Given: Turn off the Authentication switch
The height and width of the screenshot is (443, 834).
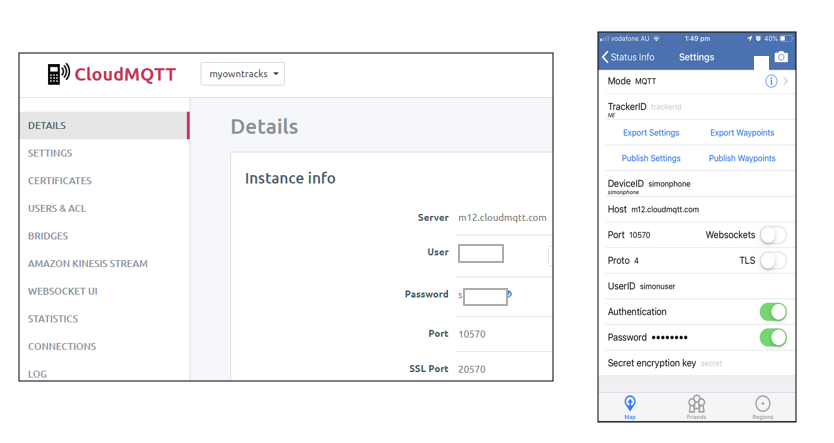Looking at the screenshot, I should [x=773, y=312].
